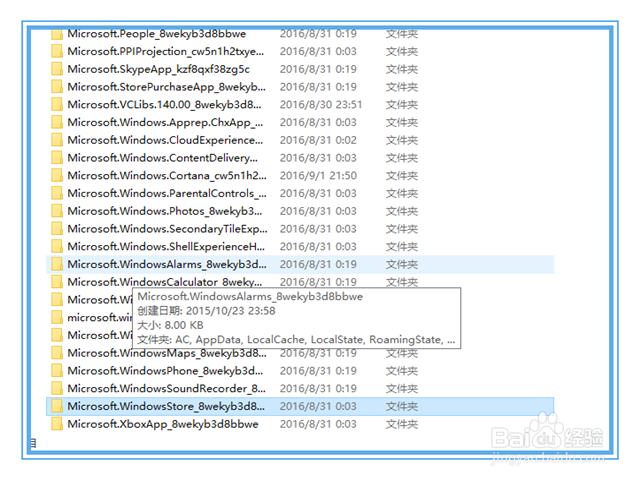Click the Microsoft.Windows.Apprep.ChxApp folder icon

pos(57,122)
